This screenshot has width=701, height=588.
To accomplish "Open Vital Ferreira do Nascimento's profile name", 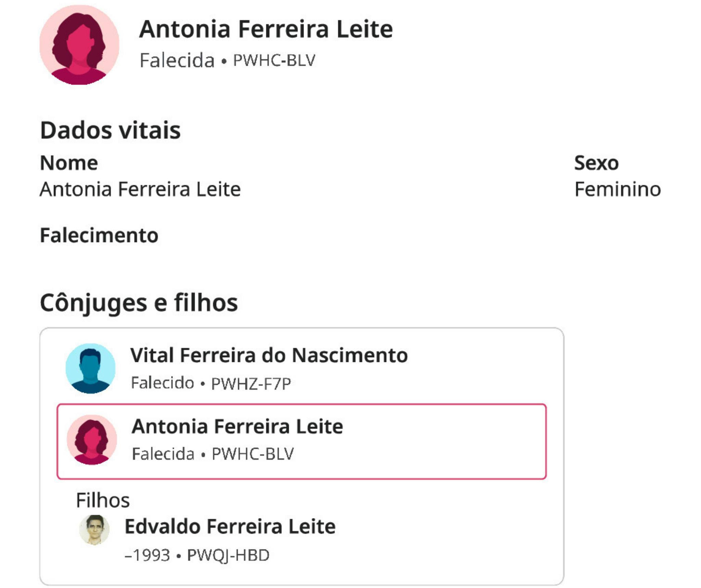I will pyautogui.click(x=269, y=355).
